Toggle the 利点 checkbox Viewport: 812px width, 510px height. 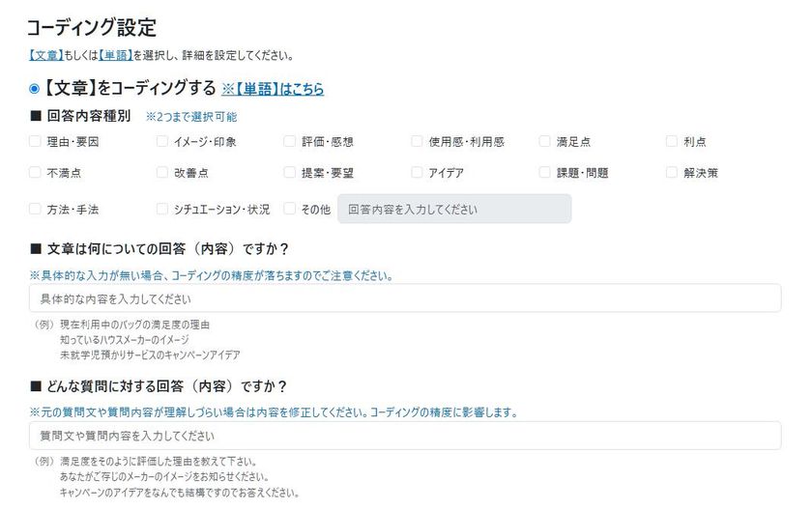click(x=672, y=142)
